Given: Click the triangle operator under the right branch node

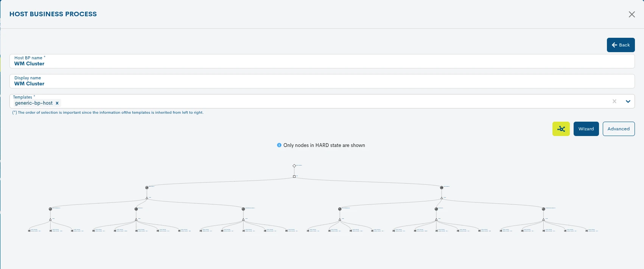Looking at the screenshot, I should click(x=442, y=198).
